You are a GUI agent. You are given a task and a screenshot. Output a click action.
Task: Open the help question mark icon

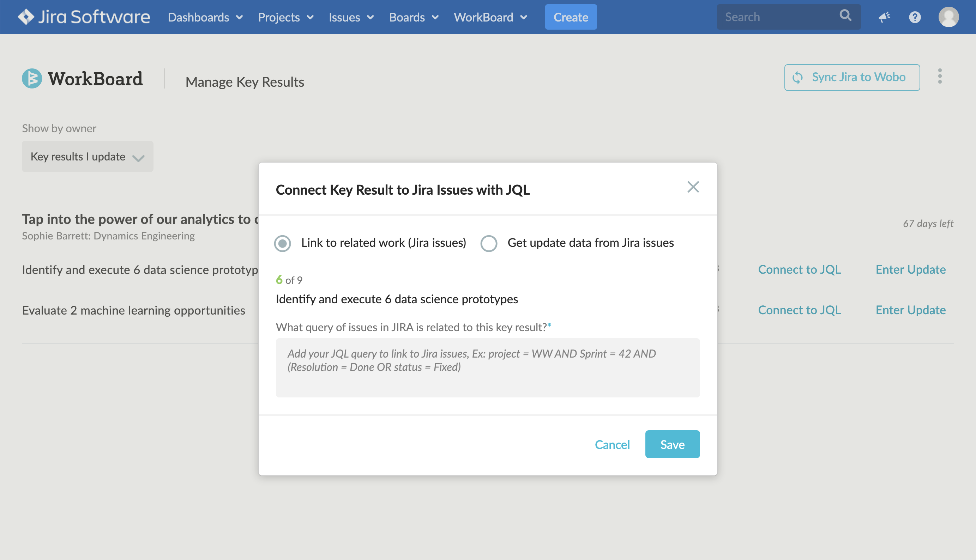pos(915,17)
